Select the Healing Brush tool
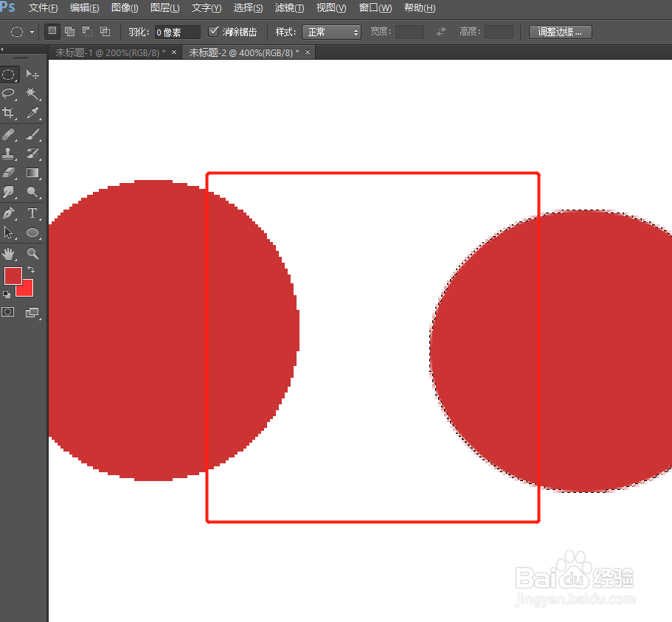The width and height of the screenshot is (672, 622). [x=9, y=134]
